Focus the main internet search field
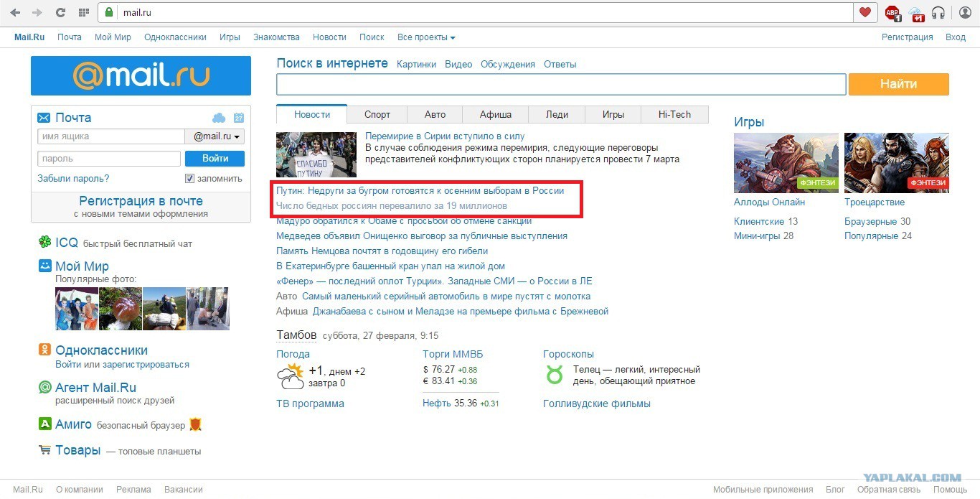Screen dimensions: 980x499 pyautogui.click(x=562, y=84)
